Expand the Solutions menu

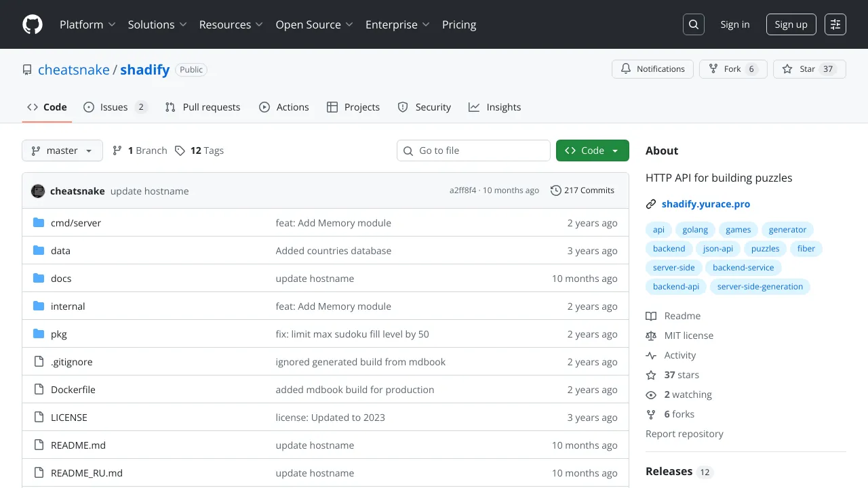pyautogui.click(x=157, y=24)
